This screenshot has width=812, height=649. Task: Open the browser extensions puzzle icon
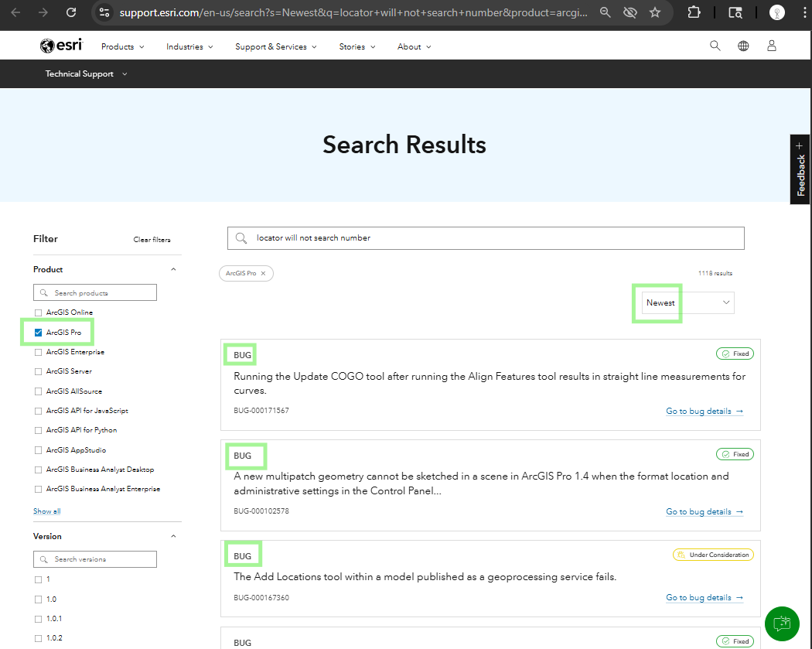point(694,12)
